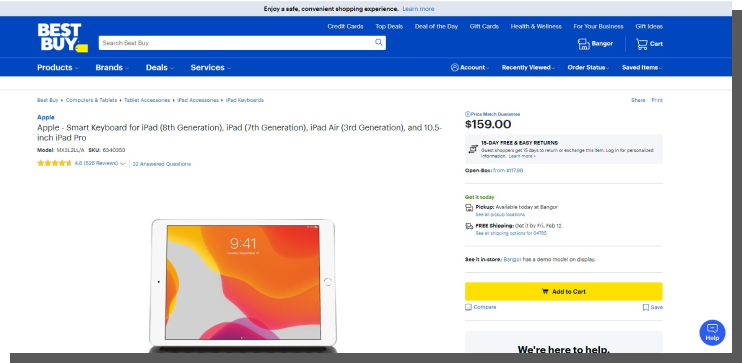742x363 pixels.
Task: Open the Bangor store locator icon
Action: click(x=583, y=44)
